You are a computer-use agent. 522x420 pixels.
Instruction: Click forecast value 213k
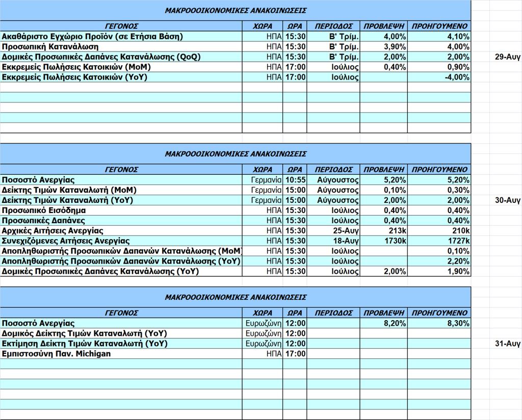tap(383, 230)
